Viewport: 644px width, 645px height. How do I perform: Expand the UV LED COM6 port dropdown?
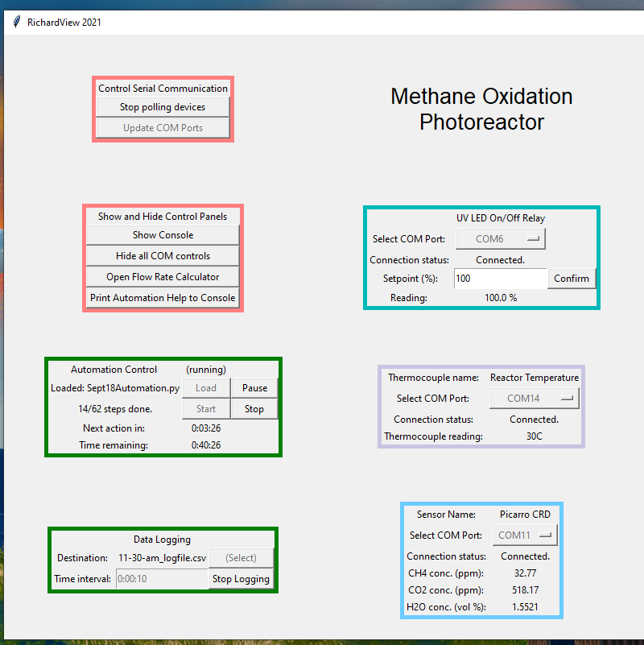(x=501, y=239)
